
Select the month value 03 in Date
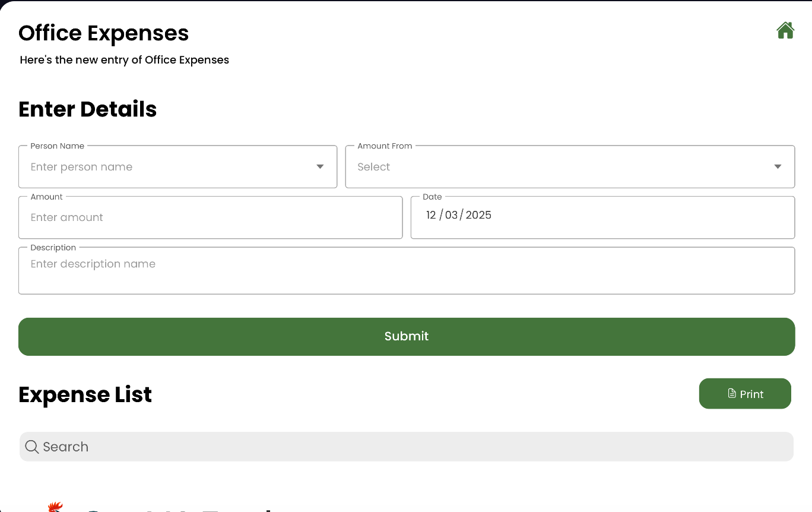[451, 215]
